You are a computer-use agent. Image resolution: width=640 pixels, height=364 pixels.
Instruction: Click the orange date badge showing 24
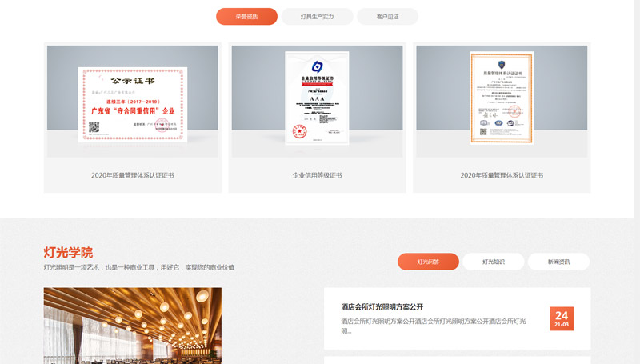[562, 318]
